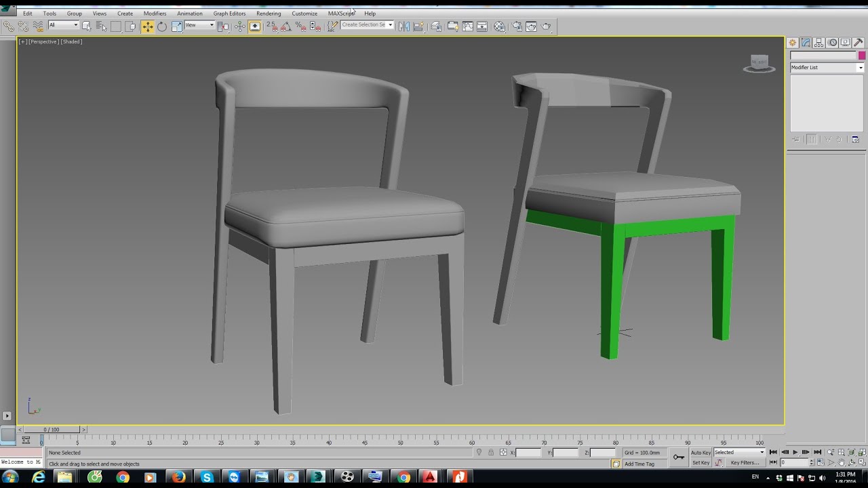Open the Schematic View icon
868x488 pixels.
(482, 26)
